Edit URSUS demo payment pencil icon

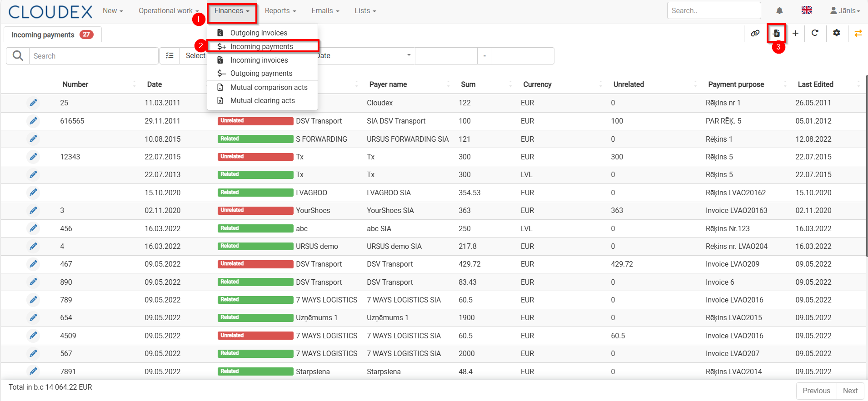[33, 246]
